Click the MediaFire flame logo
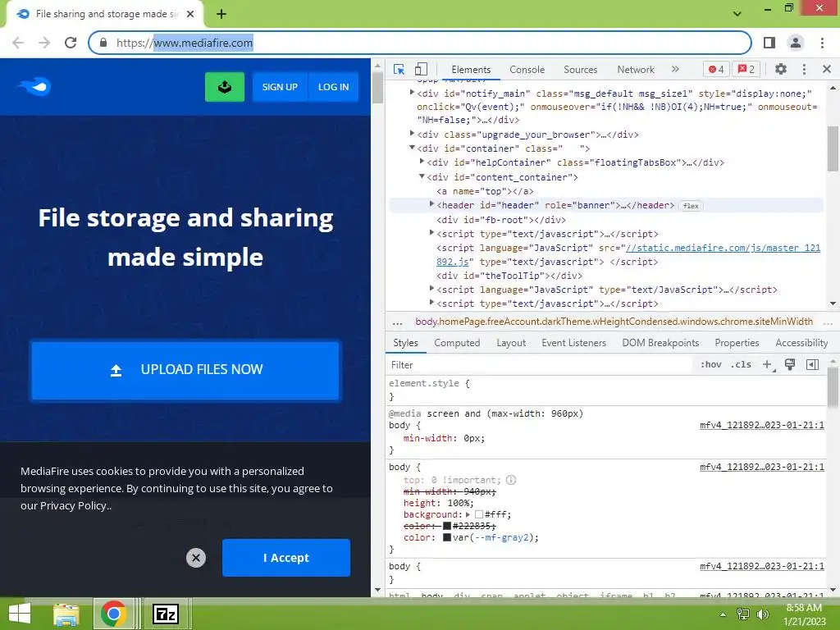The height and width of the screenshot is (630, 840). click(34, 86)
